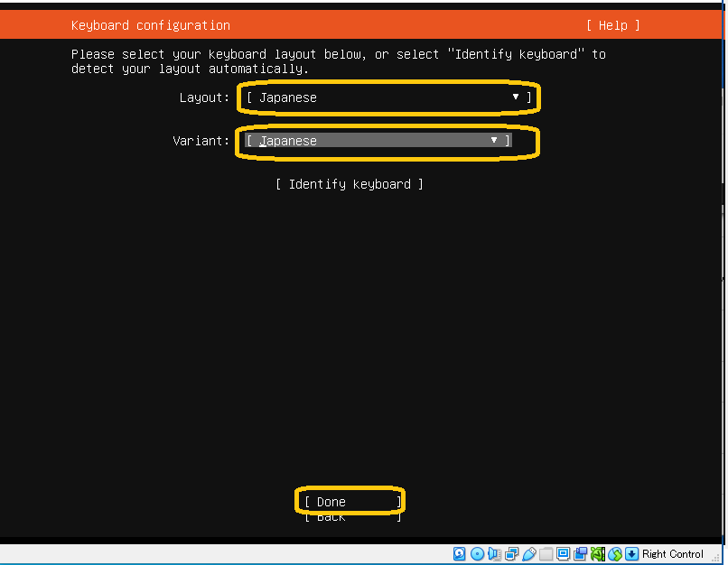Click the audio indicator in the status bar
Viewport: 728px width, 565px height.
494,554
